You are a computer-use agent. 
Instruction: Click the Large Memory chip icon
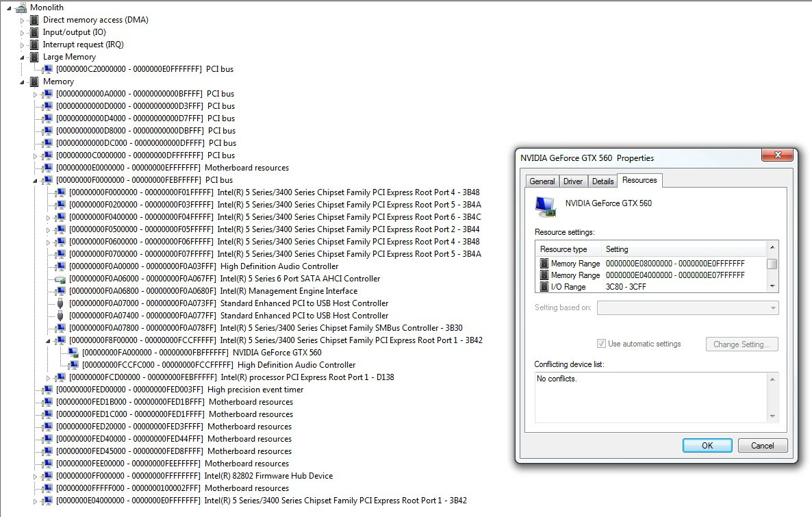[x=34, y=57]
